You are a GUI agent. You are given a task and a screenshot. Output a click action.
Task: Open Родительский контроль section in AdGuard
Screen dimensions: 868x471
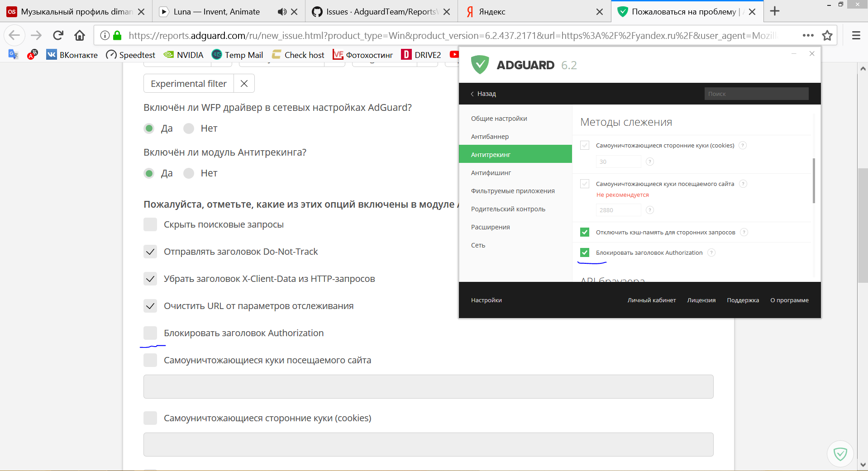click(x=508, y=209)
